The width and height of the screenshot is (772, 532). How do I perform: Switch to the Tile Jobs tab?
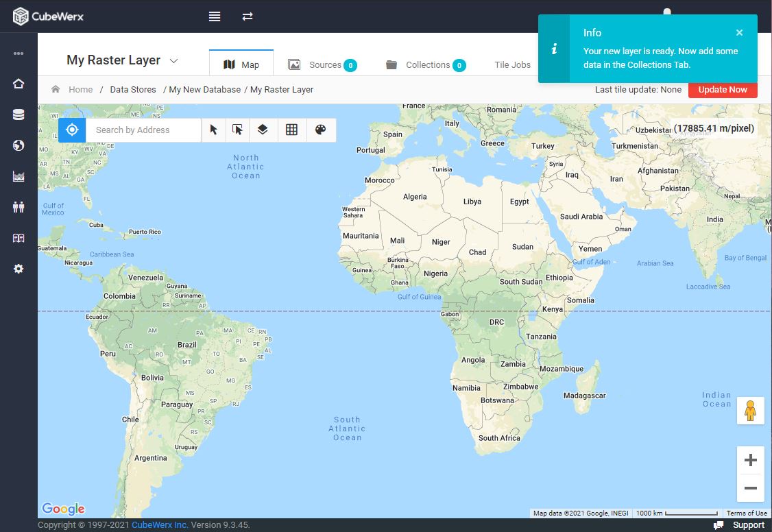513,65
